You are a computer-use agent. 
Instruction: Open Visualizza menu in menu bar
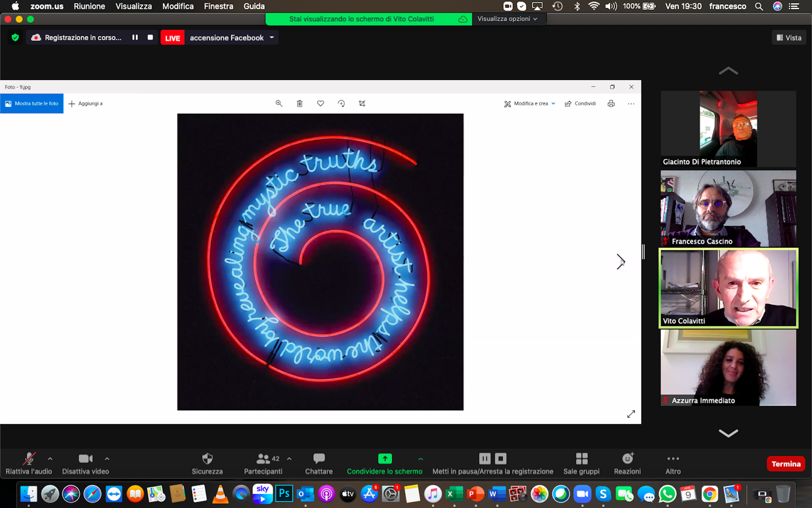134,6
